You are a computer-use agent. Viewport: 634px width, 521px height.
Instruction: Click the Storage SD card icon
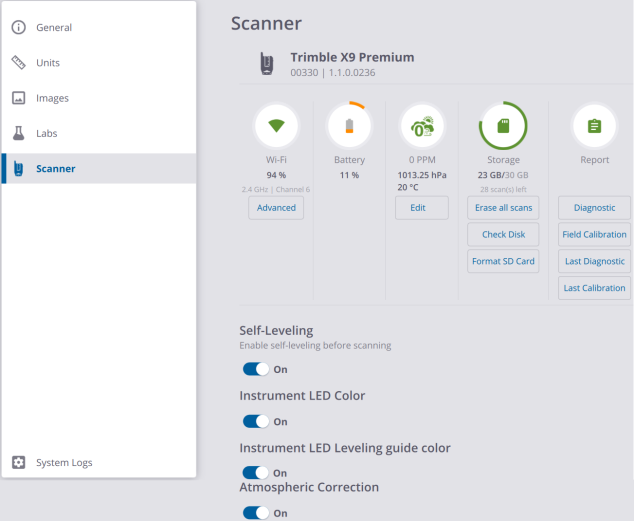[x=503, y=127]
